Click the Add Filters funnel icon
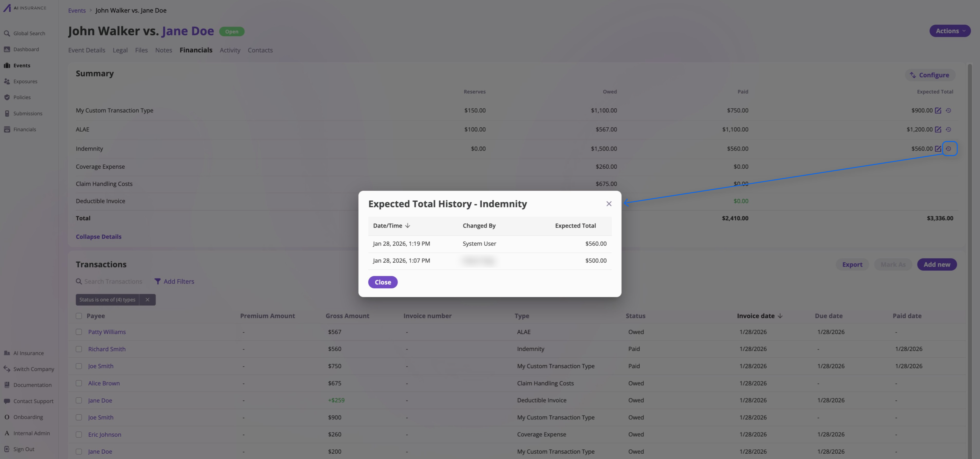The image size is (980, 459). (x=157, y=281)
